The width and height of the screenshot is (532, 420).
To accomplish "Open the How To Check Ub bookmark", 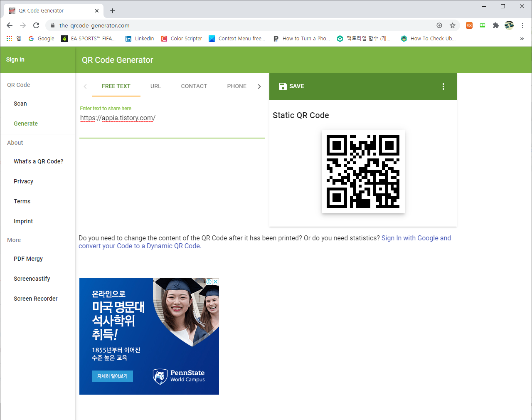I will [x=428, y=38].
